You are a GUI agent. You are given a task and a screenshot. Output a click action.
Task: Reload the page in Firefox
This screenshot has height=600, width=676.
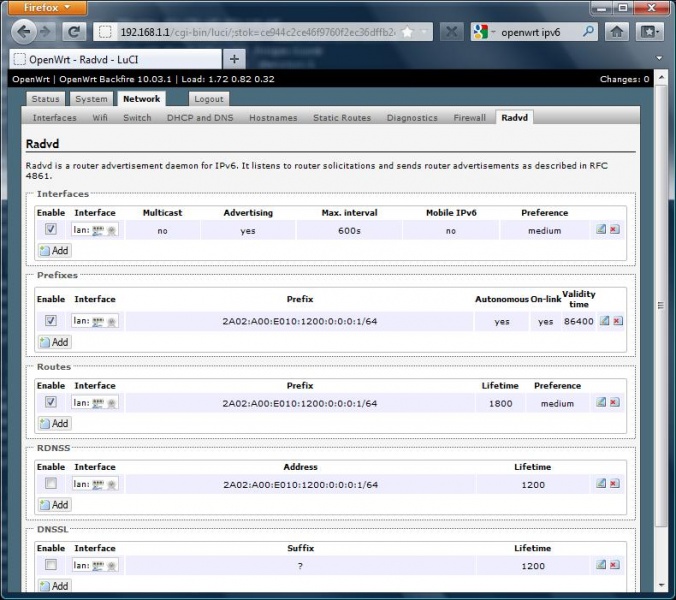[74, 31]
